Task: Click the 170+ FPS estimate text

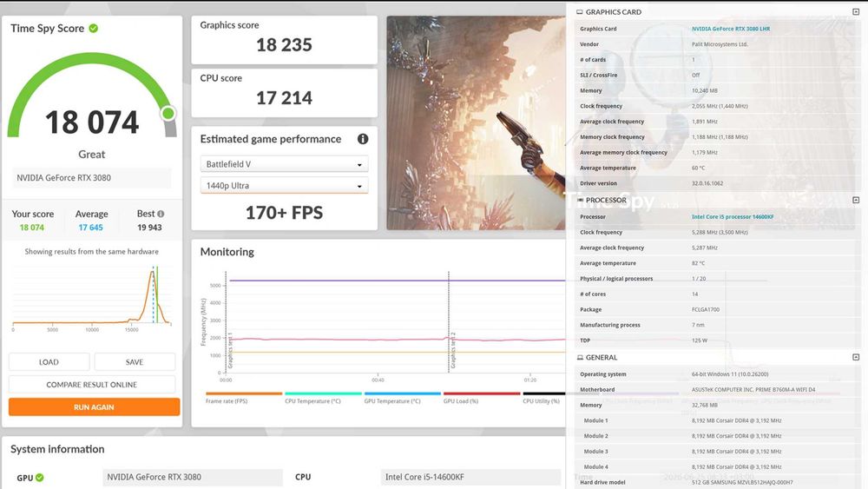Action: pyautogui.click(x=284, y=213)
